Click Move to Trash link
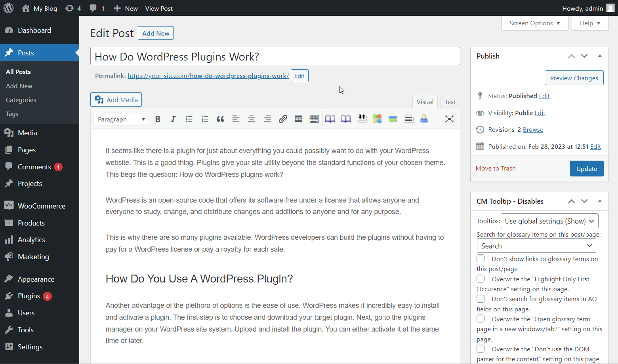This screenshot has height=364, width=618. [496, 169]
